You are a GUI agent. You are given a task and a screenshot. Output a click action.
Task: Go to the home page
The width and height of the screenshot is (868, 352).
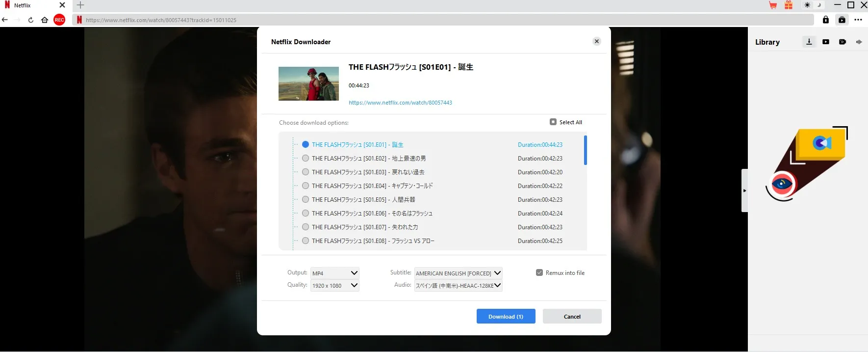[x=45, y=20]
